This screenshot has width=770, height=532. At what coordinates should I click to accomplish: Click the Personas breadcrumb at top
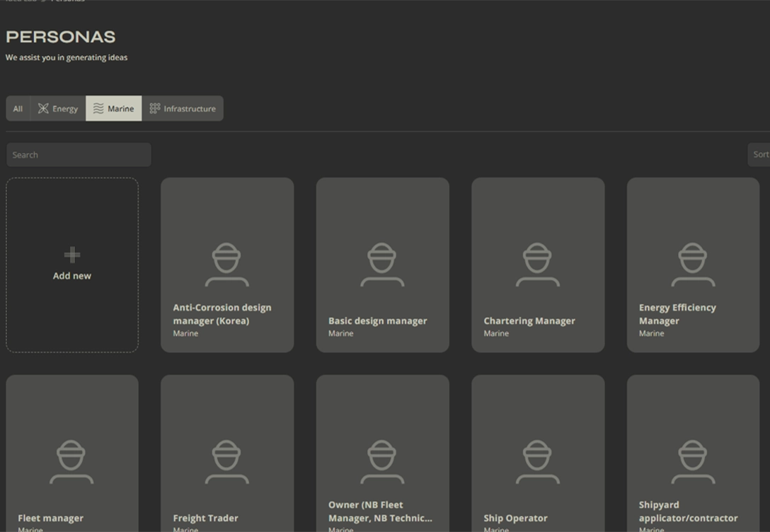(x=68, y=1)
